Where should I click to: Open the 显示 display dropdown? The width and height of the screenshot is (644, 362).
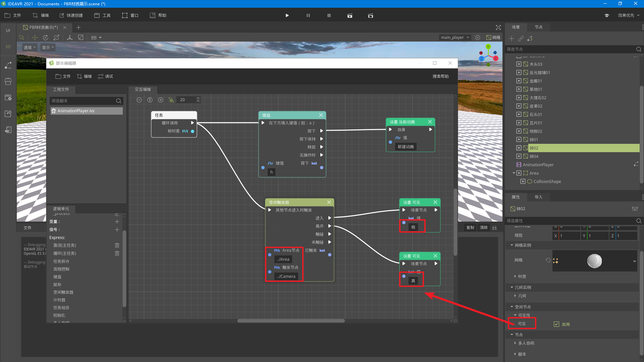pyautogui.click(x=48, y=48)
